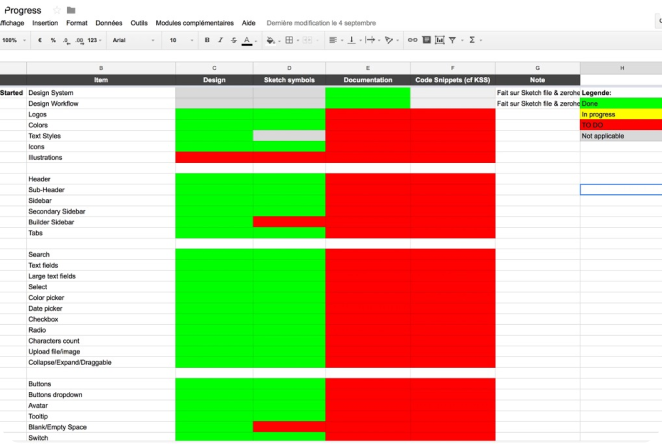Star the Progress document
662x444 pixels.
click(57, 10)
